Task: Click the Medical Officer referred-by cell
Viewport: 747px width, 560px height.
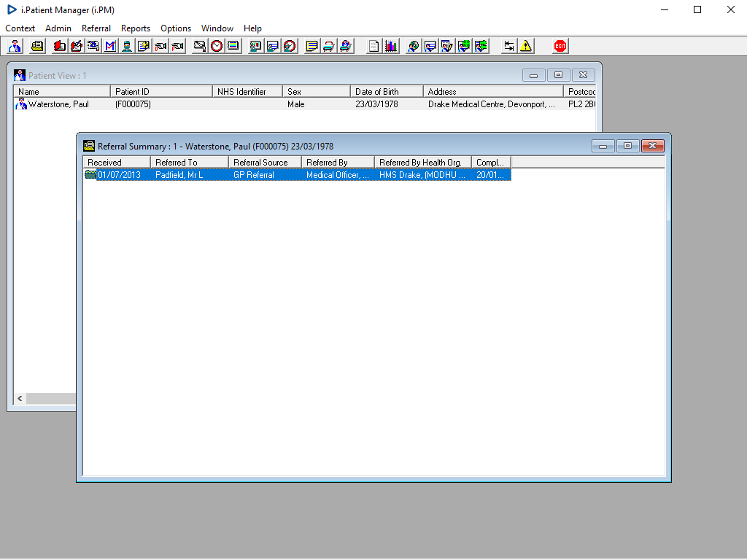Action: (337, 175)
